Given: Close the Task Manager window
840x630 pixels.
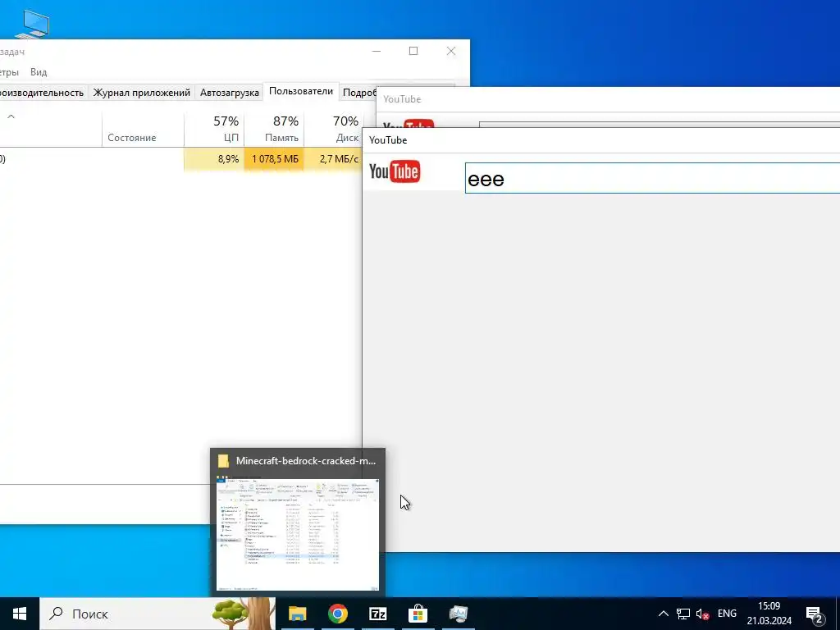Looking at the screenshot, I should 451,51.
